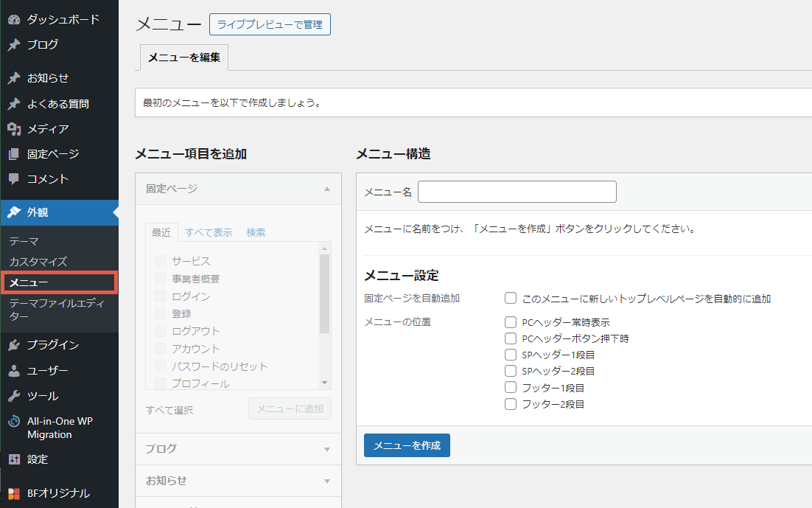Enable the PCヘッダー常時表示 checkbox

click(511, 322)
